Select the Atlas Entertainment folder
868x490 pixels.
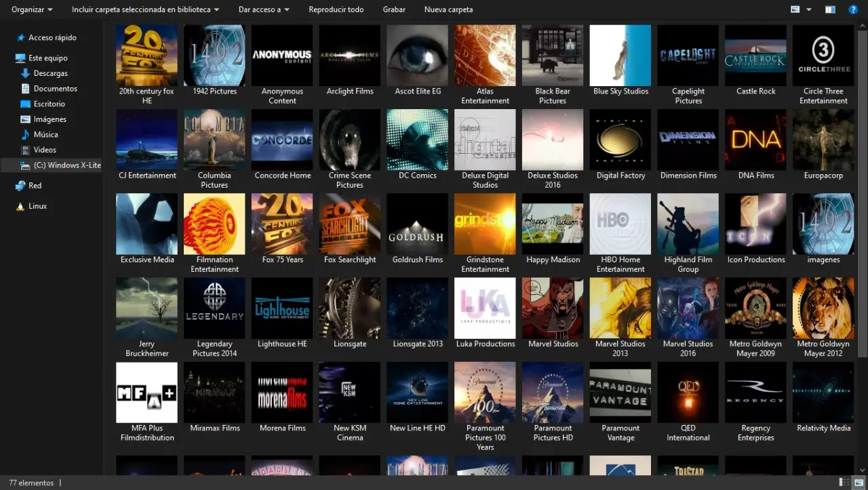[486, 65]
